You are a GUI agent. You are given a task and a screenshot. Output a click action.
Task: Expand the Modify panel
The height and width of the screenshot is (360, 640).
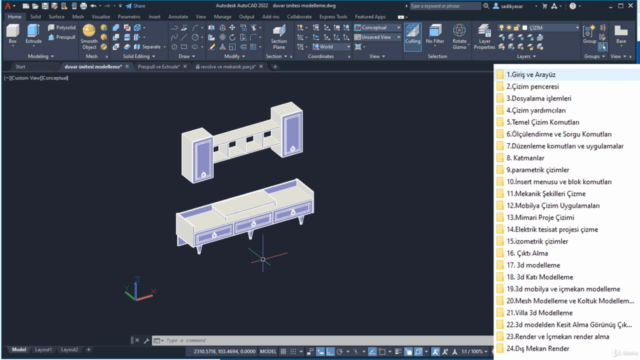coord(235,56)
